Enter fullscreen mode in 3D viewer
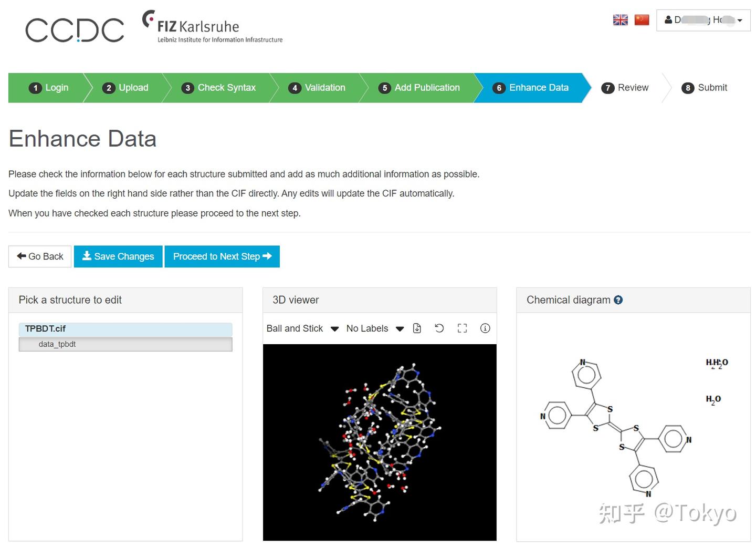 tap(462, 328)
